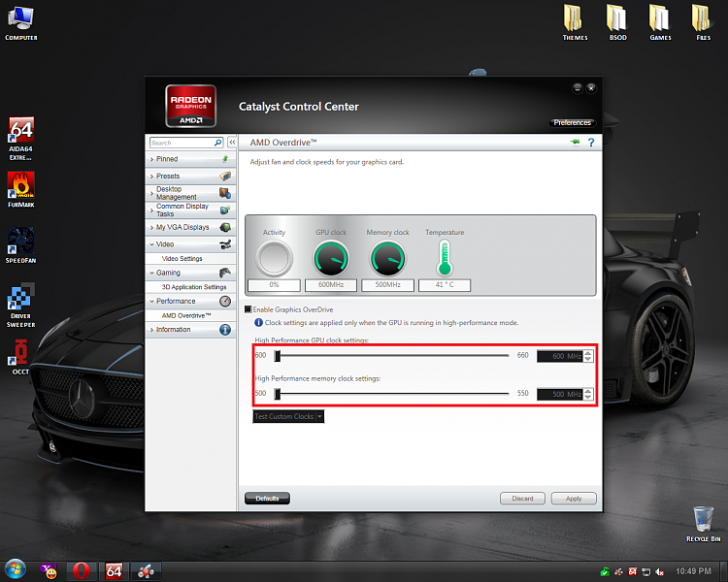The image size is (728, 582).
Task: Click the taskbar clock showing 10:49 PM
Action: pyautogui.click(x=693, y=571)
